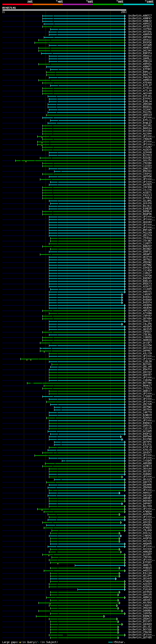Viewport: 156px width, 644px height.
Task: Click UniRef100_B9SPD6 label
Action: [x=140, y=42]
